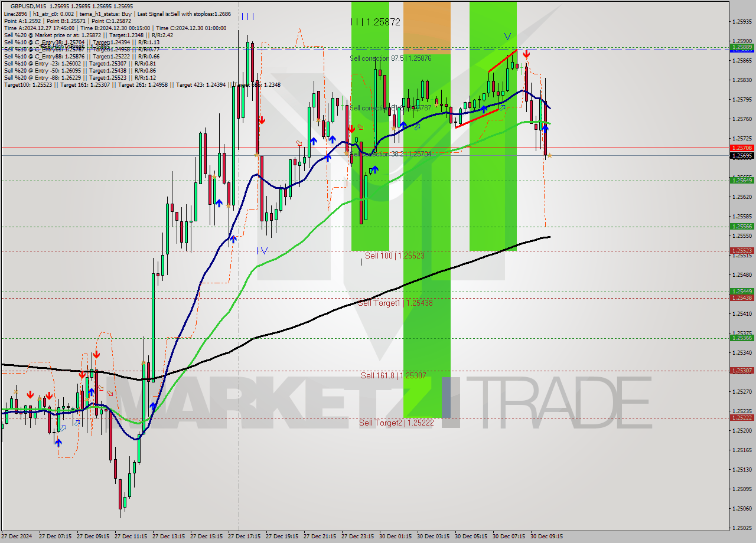Click the blue 'I I' wave marker at the top

(247, 17)
